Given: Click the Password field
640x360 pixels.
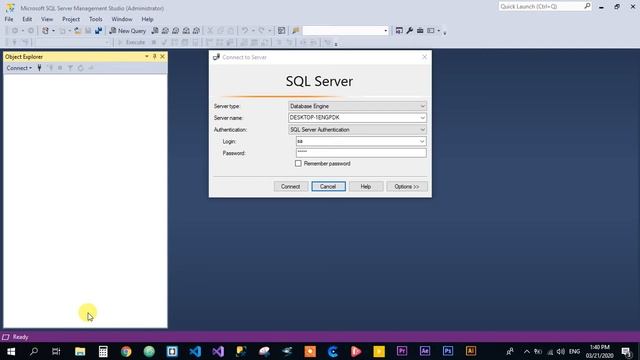Looking at the screenshot, I should pyautogui.click(x=361, y=153).
